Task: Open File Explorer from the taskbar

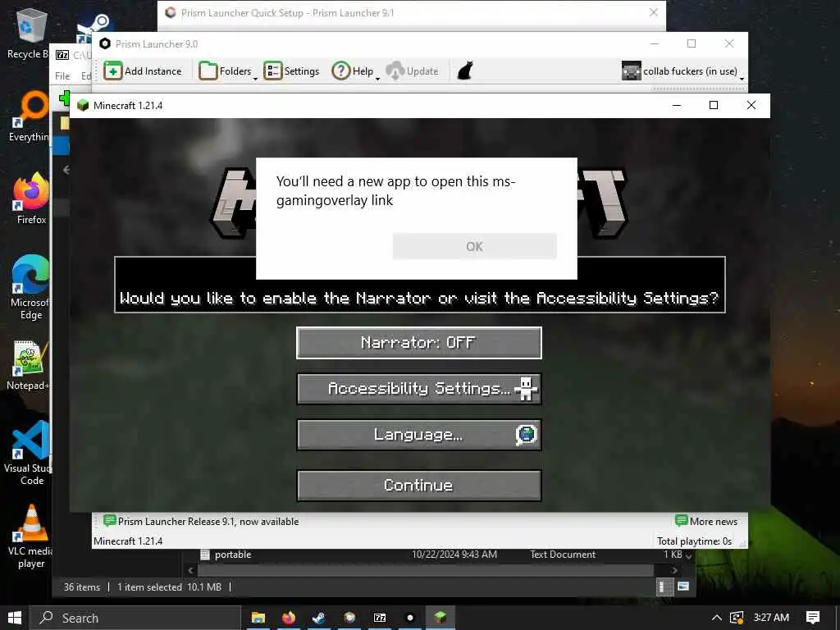Action: 258,618
